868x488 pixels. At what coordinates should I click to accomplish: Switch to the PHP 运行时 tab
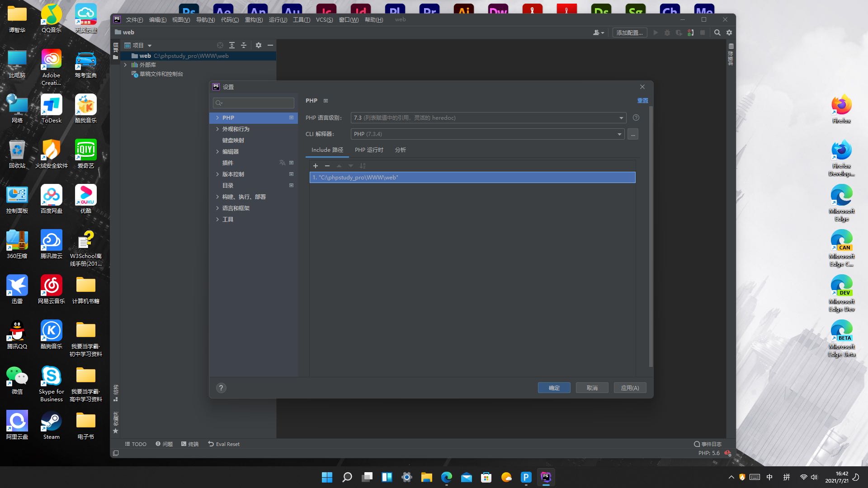[x=369, y=150]
